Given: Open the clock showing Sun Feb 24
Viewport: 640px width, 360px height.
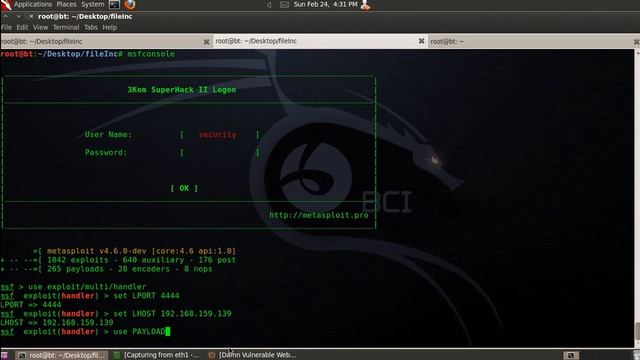Looking at the screenshot, I should (x=325, y=4).
